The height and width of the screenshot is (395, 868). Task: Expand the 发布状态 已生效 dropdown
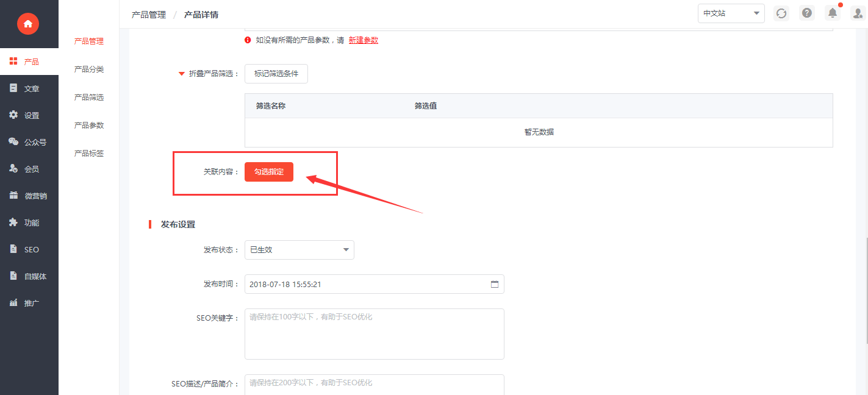(x=299, y=250)
